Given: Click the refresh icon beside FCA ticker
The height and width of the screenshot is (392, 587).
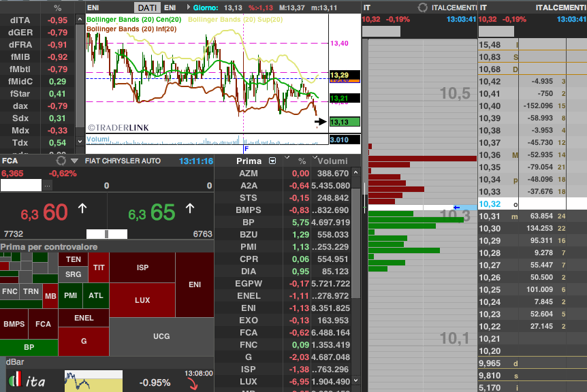Looking at the screenshot, I should (x=61, y=161).
